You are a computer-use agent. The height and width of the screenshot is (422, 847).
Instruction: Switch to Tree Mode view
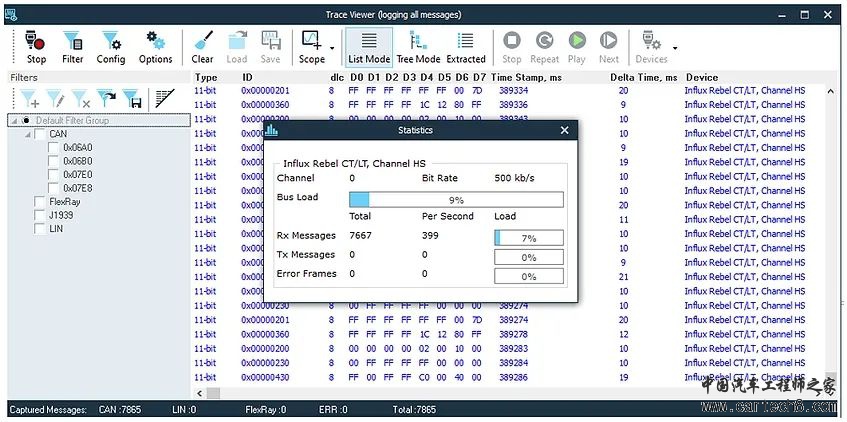[418, 48]
